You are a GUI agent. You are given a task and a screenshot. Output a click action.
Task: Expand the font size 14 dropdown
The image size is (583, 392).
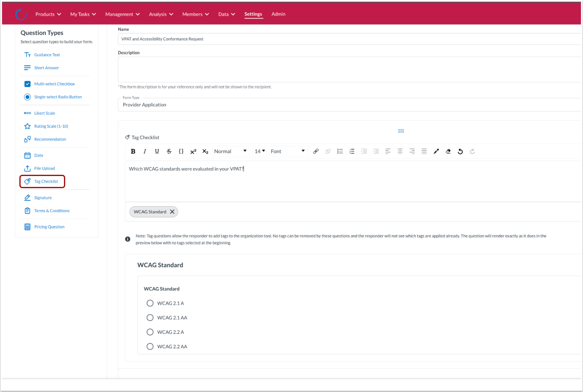coord(259,151)
